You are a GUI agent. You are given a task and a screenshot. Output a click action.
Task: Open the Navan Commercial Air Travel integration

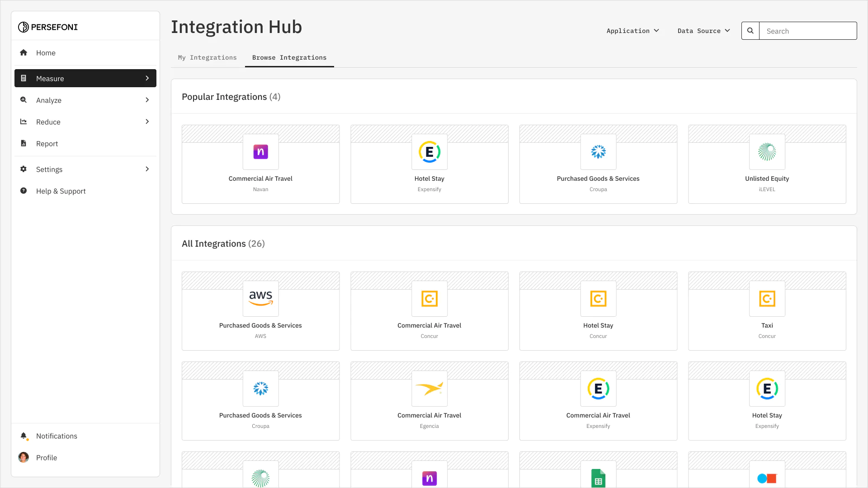tap(260, 164)
